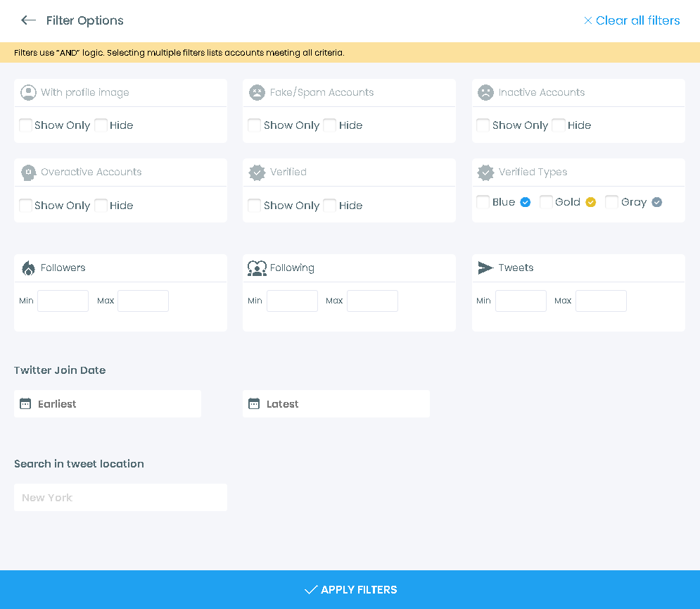Enable Show Only for Verified accounts
The width and height of the screenshot is (700, 609).
tap(254, 205)
